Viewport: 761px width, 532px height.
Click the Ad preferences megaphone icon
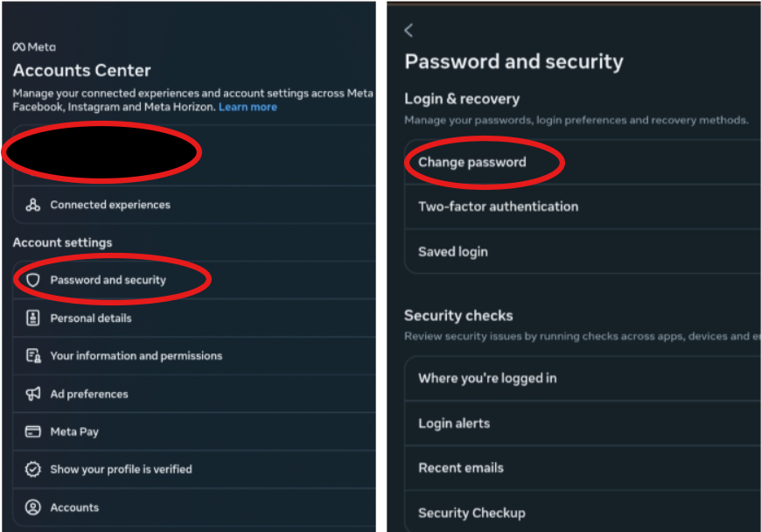(33, 394)
